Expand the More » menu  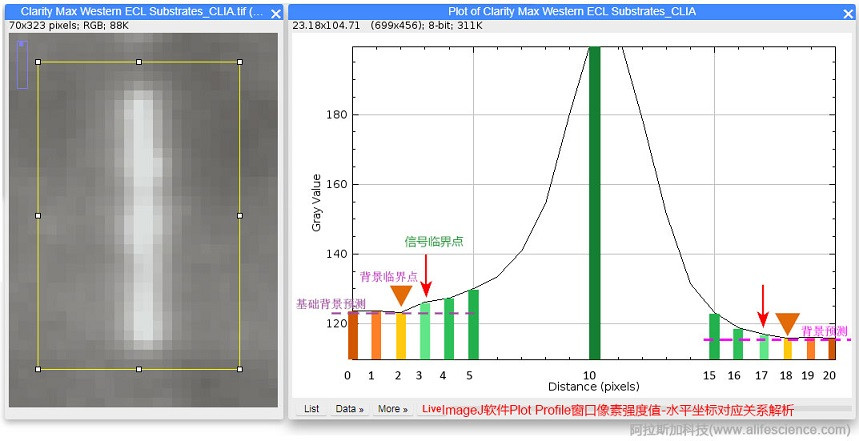(x=392, y=409)
